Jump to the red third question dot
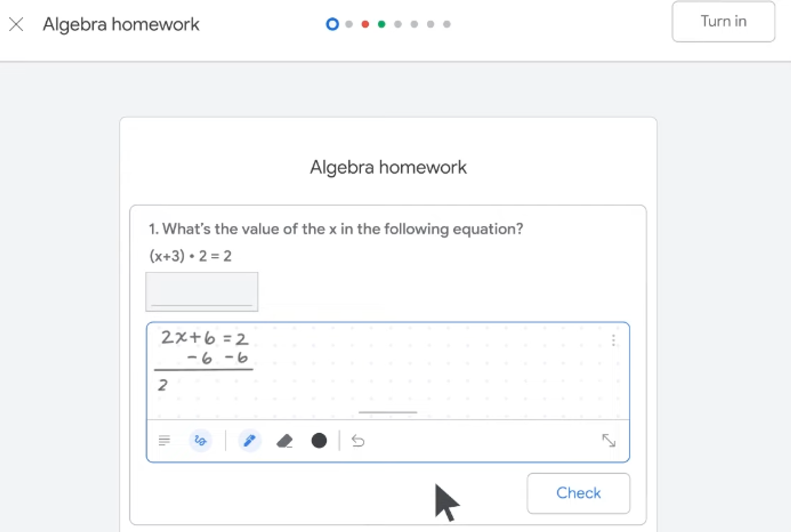 point(365,24)
